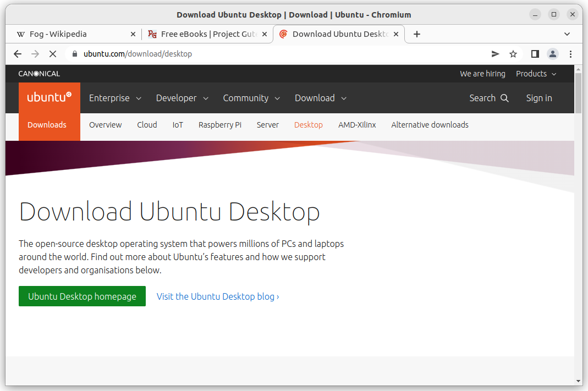This screenshot has width=588, height=391.
Task: Open the tab search chevron
Action: click(567, 34)
